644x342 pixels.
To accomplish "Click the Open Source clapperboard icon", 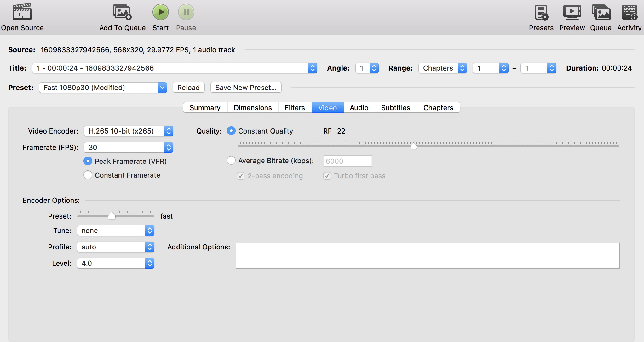I will click(22, 12).
